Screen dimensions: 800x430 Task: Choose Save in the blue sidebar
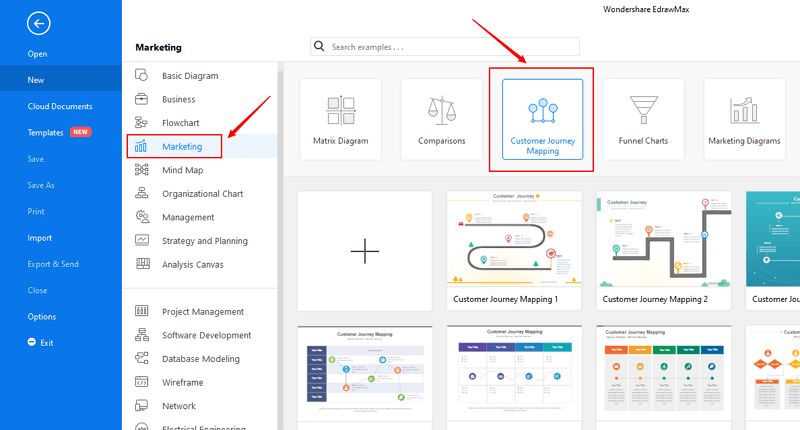pyautogui.click(x=36, y=159)
